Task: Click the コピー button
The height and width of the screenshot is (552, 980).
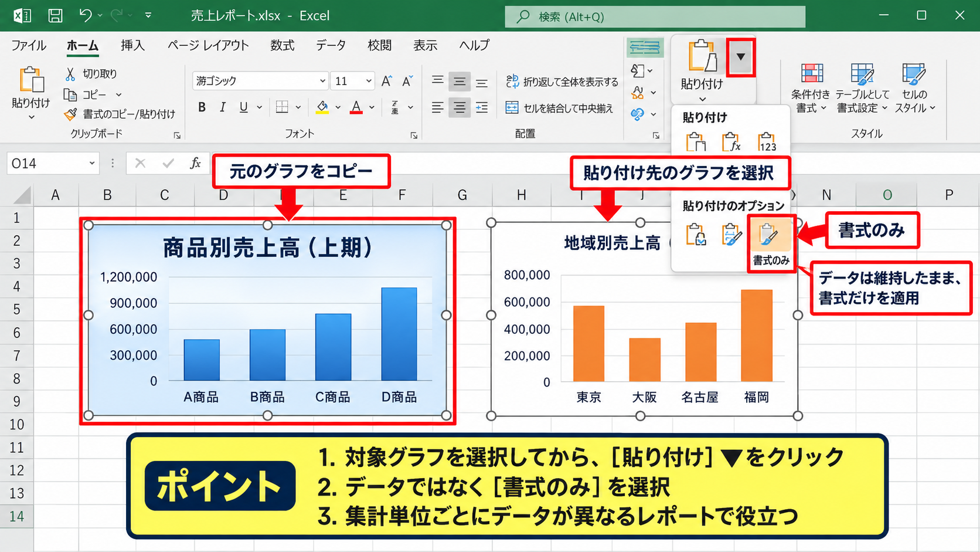Action: [x=87, y=94]
